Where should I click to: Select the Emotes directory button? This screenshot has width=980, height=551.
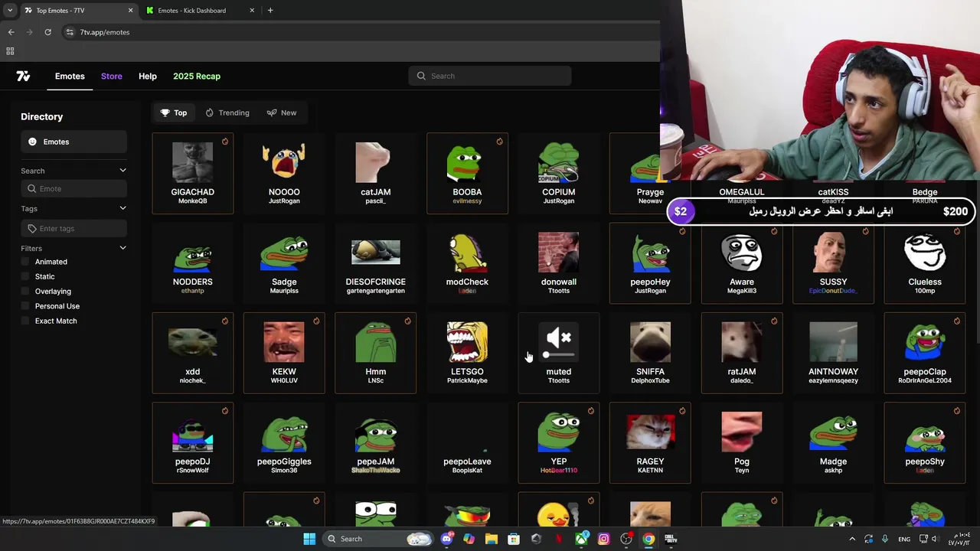[73, 142]
